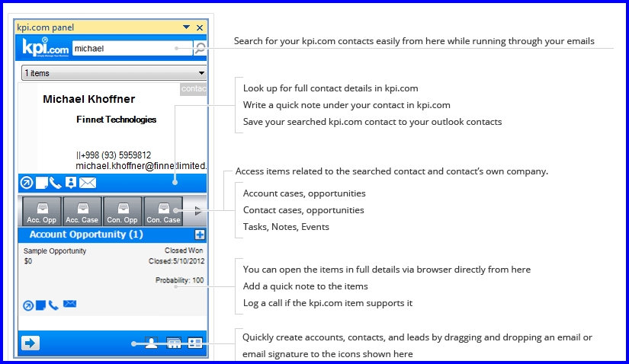Click the 'Closed Won' status text

point(184,251)
